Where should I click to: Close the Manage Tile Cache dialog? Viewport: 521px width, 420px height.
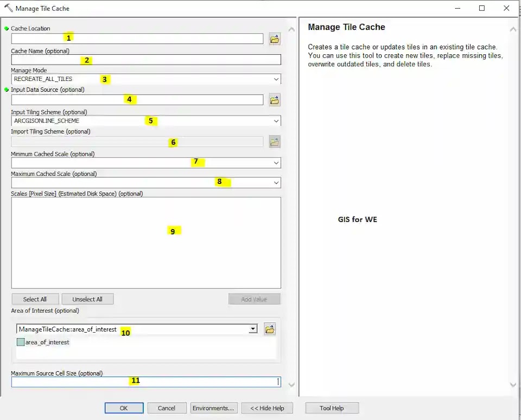pos(506,8)
